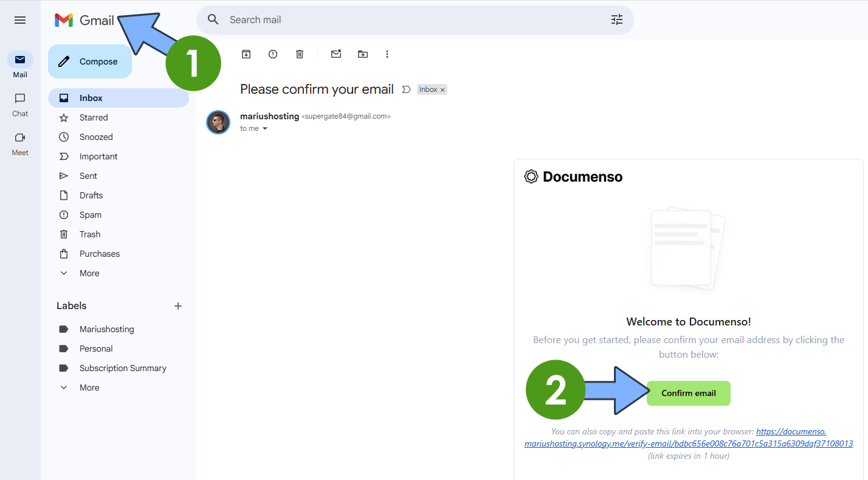Mark the email as unread
This screenshot has height=480, width=868.
(336, 54)
